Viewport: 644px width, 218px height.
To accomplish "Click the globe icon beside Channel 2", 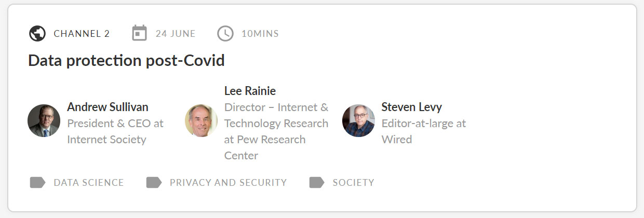I will tap(37, 34).
